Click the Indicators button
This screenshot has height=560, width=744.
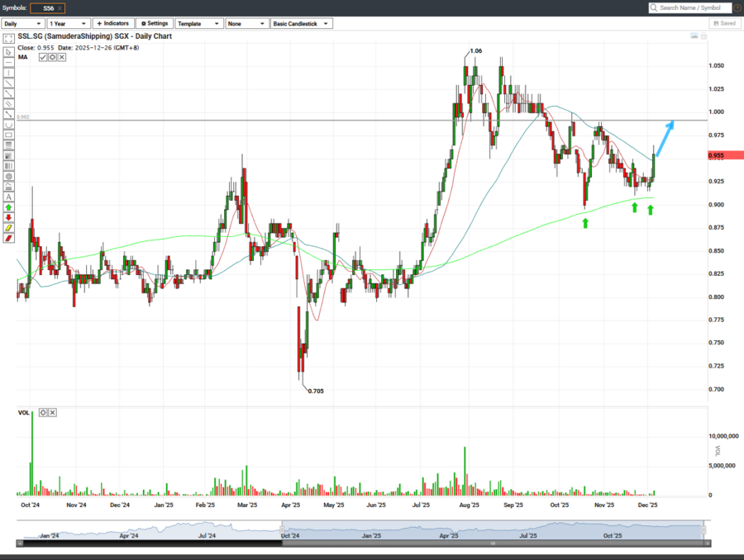click(x=112, y=24)
